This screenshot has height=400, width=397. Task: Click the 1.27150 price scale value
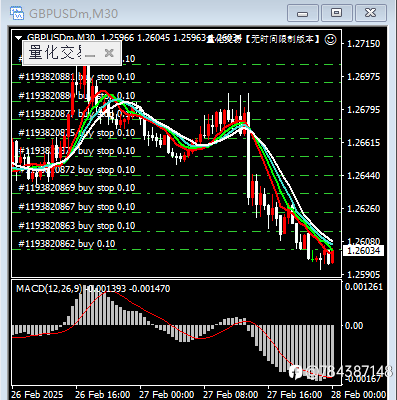(364, 43)
